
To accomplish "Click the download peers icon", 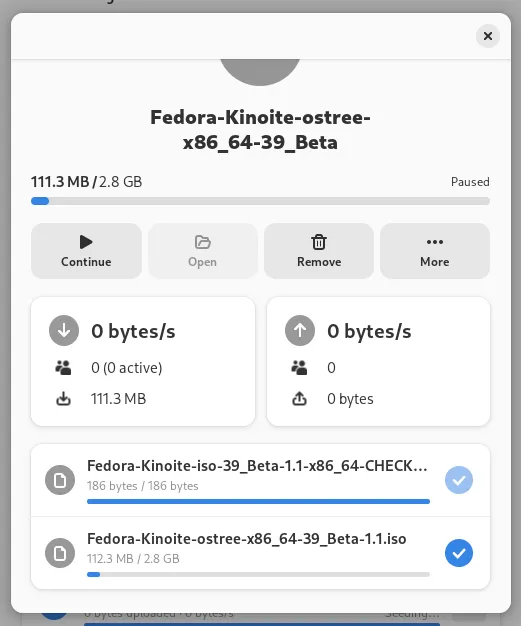I will point(63,368).
